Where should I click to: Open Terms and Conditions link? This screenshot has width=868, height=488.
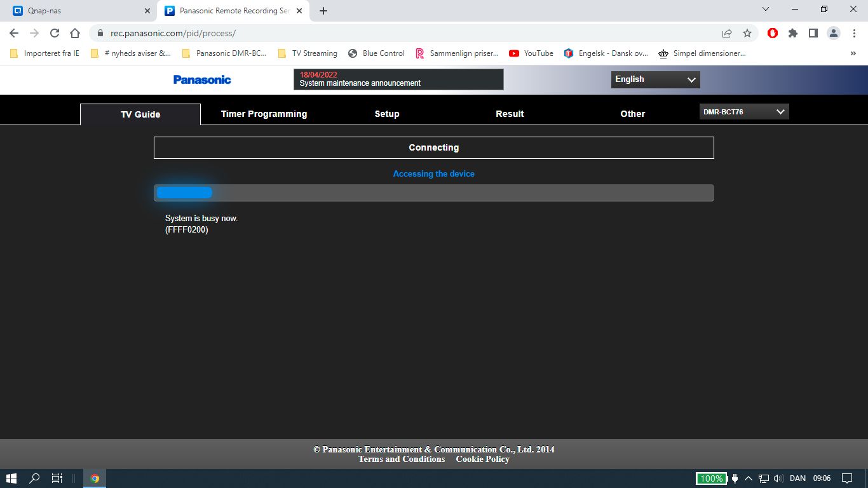tap(402, 459)
